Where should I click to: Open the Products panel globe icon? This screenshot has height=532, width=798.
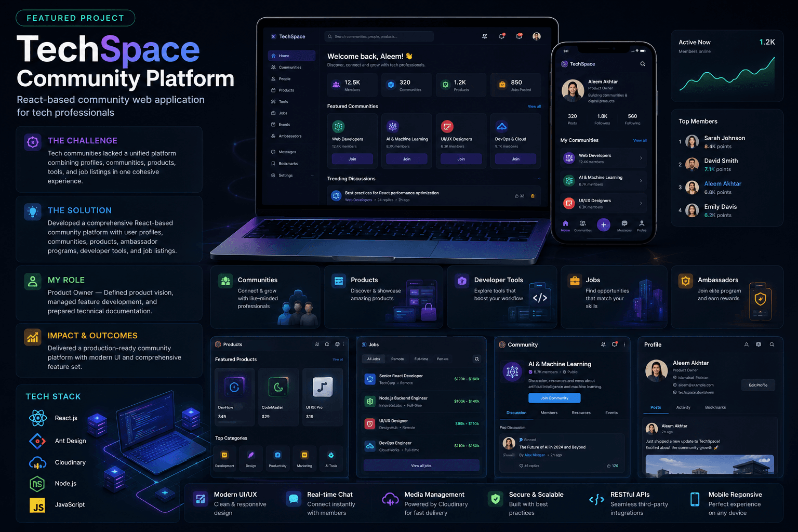tap(337, 344)
